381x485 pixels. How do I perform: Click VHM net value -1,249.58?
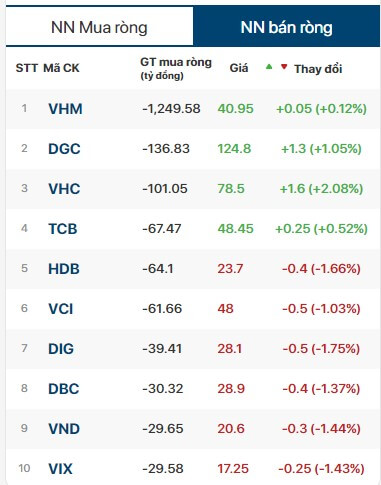(171, 109)
